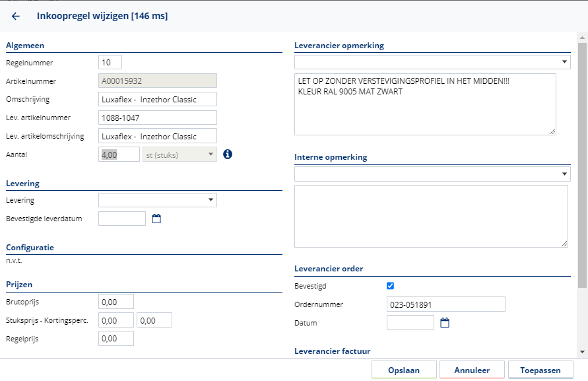
Task: Open the Leverancier opmerking dropdown
Action: click(432, 62)
